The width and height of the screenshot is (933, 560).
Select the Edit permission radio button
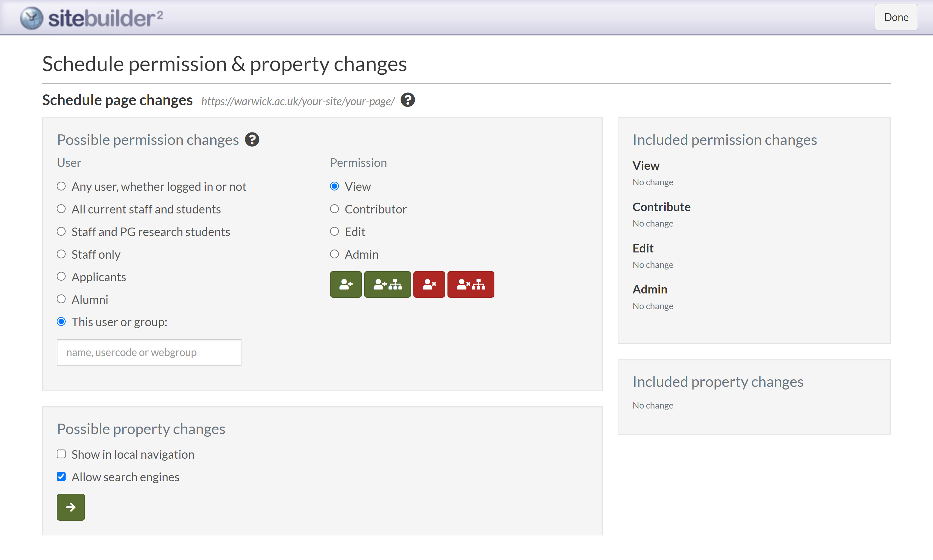334,231
